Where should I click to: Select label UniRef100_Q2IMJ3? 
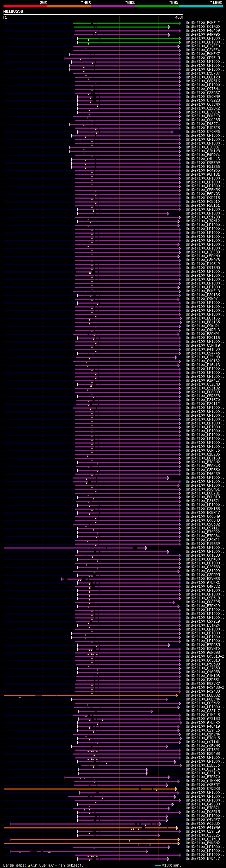(x=203, y=839)
